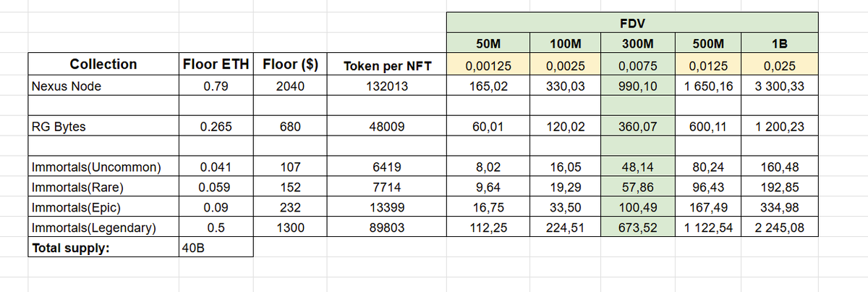Click the 0,0125 token price cell
This screenshot has height=292, width=868.
pos(710,66)
